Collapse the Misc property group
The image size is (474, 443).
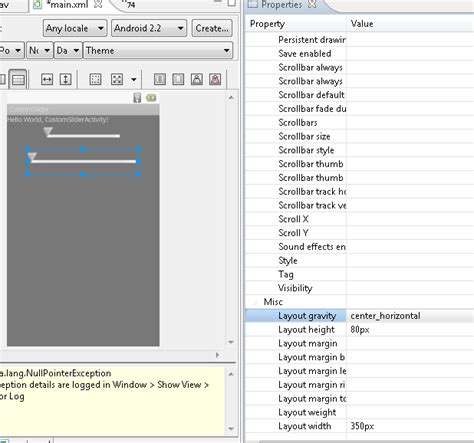click(x=256, y=302)
